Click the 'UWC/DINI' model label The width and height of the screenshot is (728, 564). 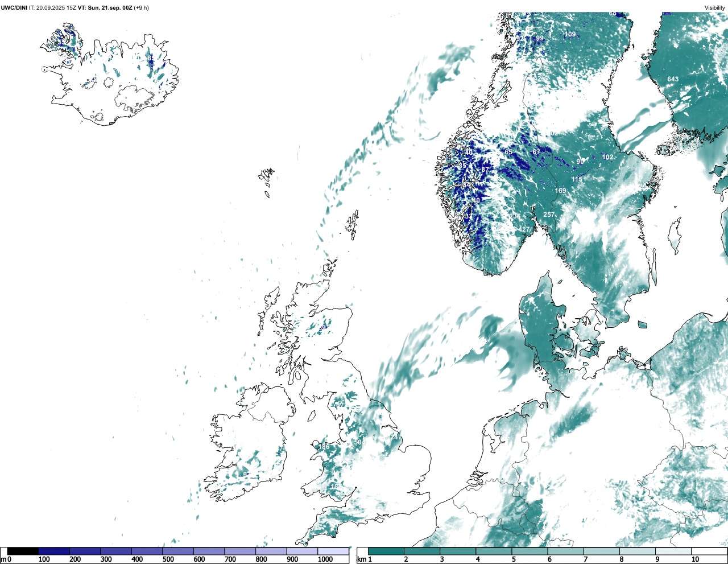point(14,8)
